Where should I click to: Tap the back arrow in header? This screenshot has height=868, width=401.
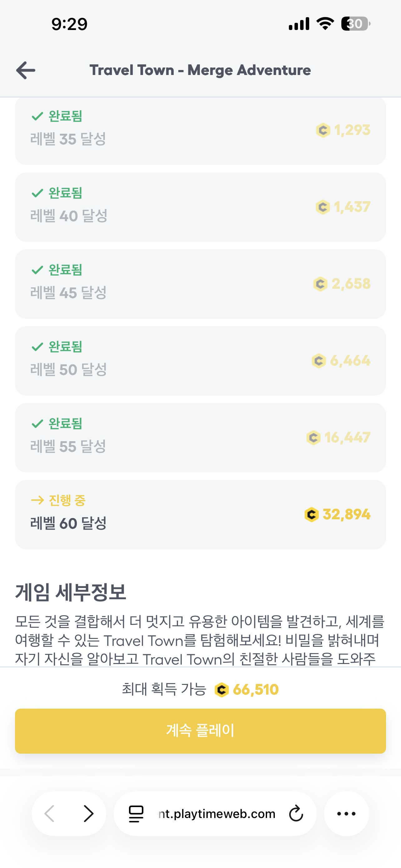(x=26, y=70)
